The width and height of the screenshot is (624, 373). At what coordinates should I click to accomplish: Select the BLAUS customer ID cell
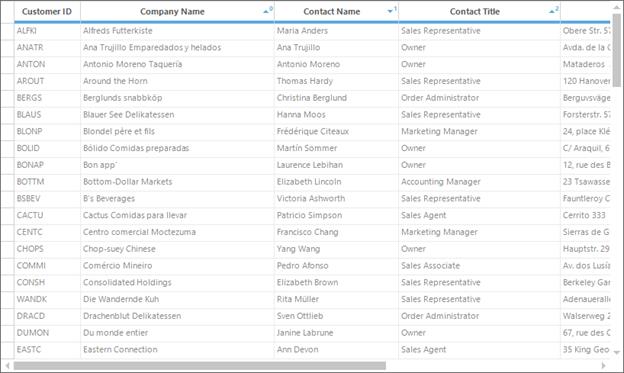[47, 115]
